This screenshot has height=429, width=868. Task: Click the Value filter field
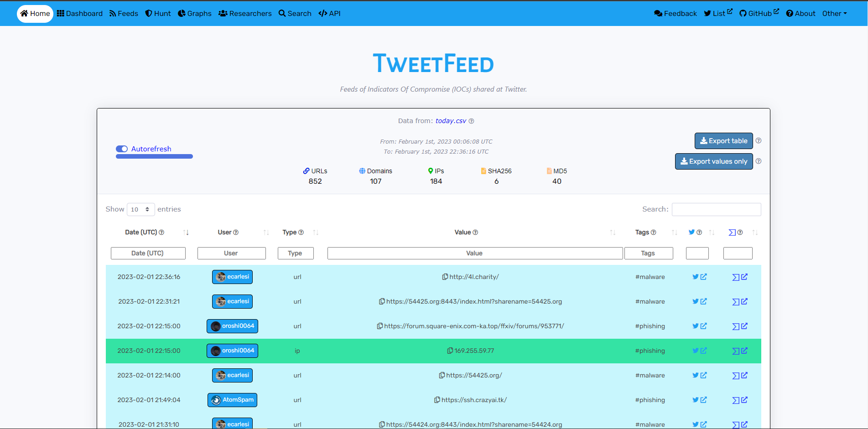coord(475,253)
